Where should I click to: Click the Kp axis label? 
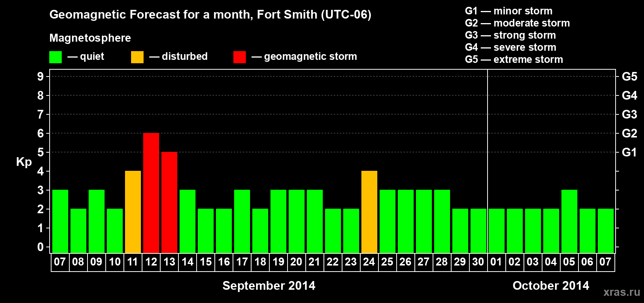click(x=24, y=162)
